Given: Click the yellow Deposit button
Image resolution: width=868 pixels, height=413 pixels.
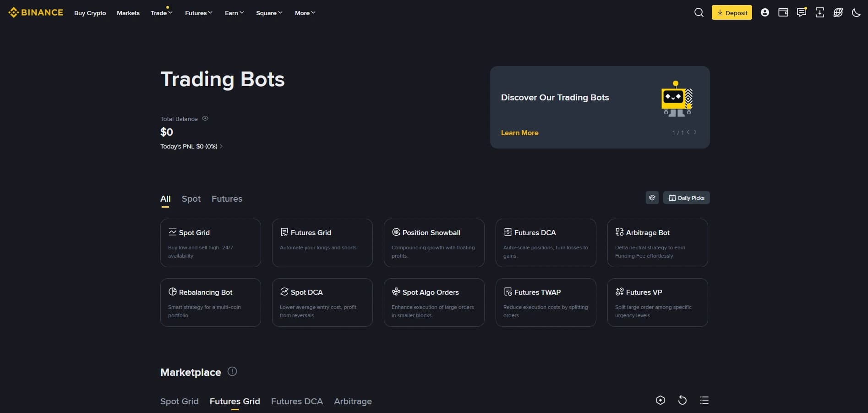Looking at the screenshot, I should coord(732,12).
